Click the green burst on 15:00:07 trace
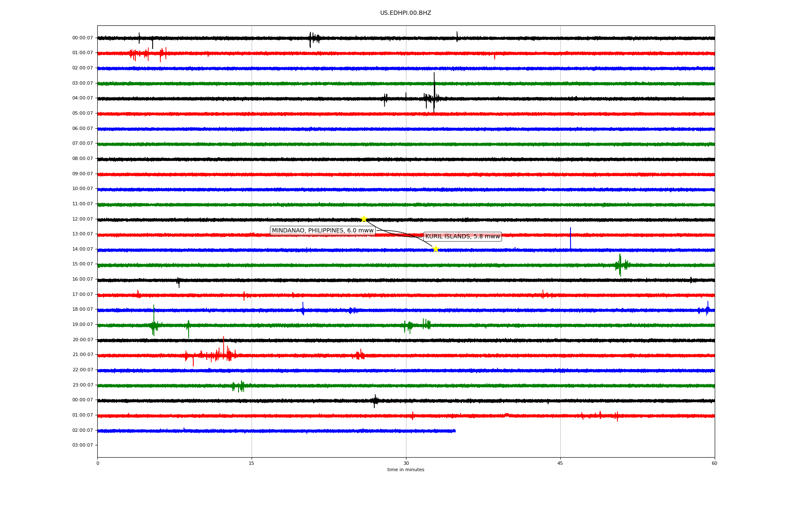The width and height of the screenshot is (812, 508). point(620,265)
